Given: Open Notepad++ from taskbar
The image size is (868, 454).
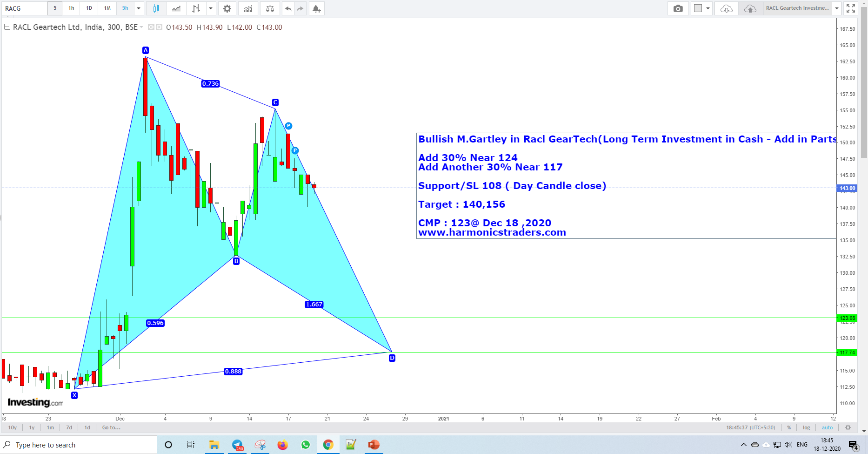Looking at the screenshot, I should pos(351,445).
